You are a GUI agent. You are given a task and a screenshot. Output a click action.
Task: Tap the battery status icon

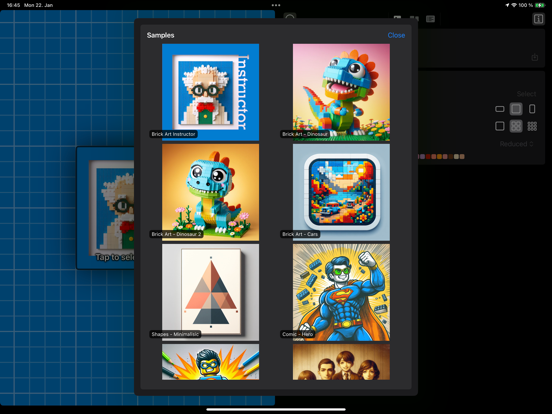click(540, 5)
